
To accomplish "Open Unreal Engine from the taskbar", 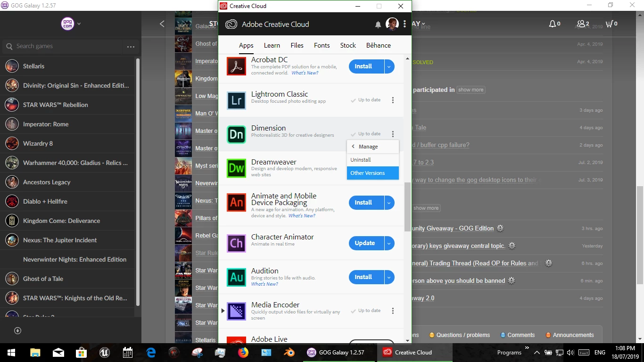I will pyautogui.click(x=105, y=352).
